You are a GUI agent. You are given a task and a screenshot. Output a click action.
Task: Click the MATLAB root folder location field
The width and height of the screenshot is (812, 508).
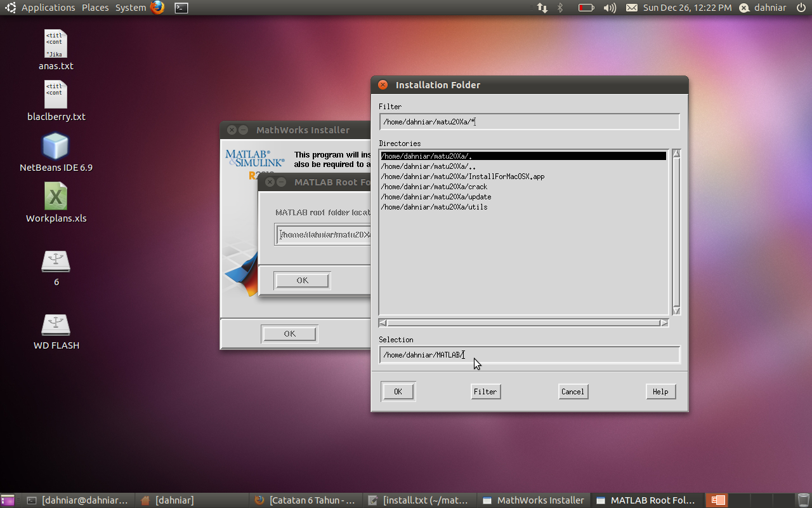click(x=323, y=234)
